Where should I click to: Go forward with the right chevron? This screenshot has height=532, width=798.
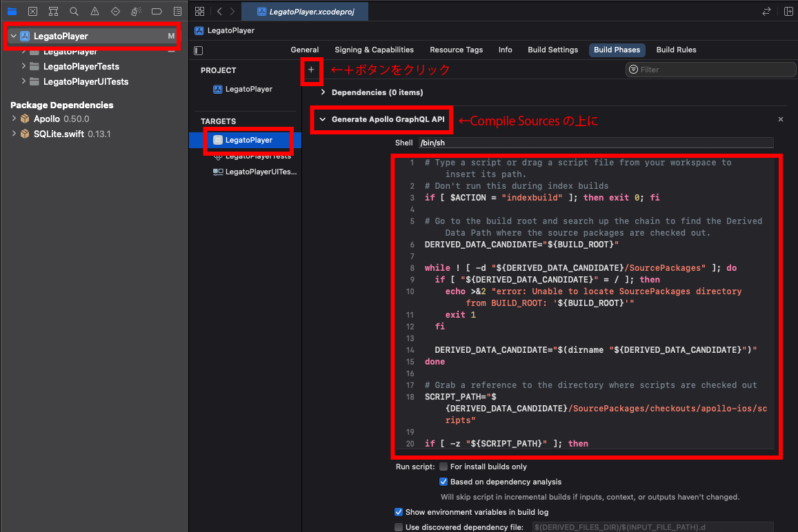tap(232, 11)
